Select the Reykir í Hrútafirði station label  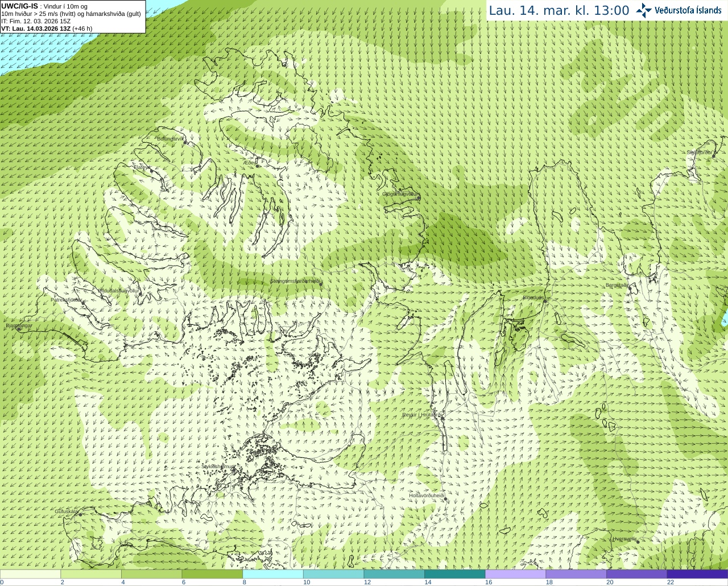[x=422, y=415]
